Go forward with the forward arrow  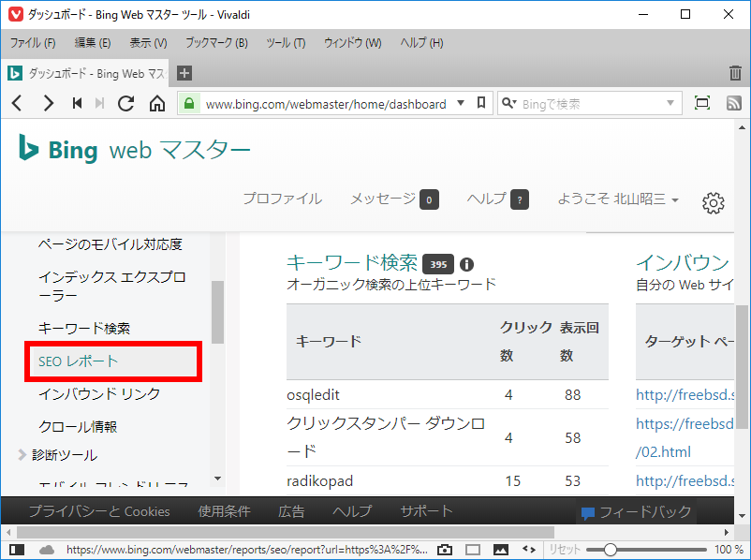[x=48, y=103]
